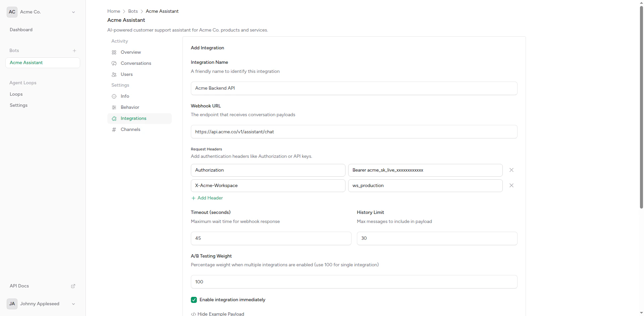Select the Behavior list icon
This screenshot has width=644, height=316.
coord(114,107)
